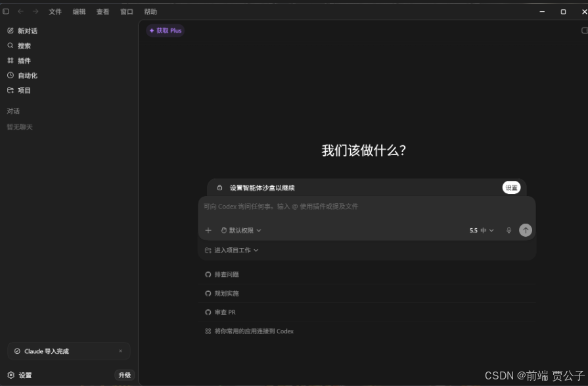Open the 5.5 中 model dropdown

tap(482, 230)
